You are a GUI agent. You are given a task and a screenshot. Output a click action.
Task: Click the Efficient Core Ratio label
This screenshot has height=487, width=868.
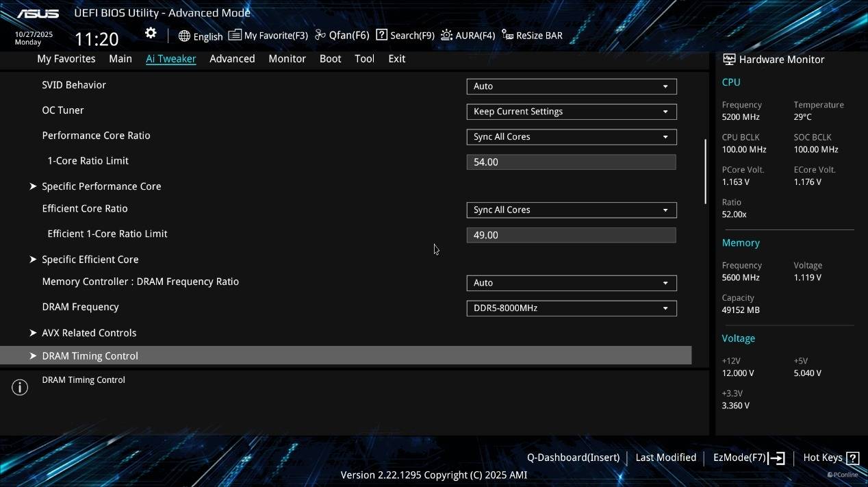(x=85, y=209)
